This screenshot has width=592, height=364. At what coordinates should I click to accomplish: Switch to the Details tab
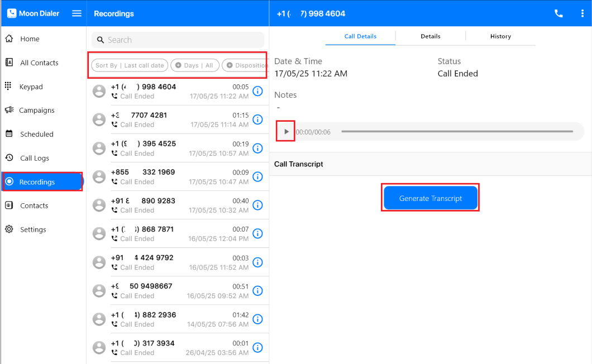pyautogui.click(x=430, y=36)
